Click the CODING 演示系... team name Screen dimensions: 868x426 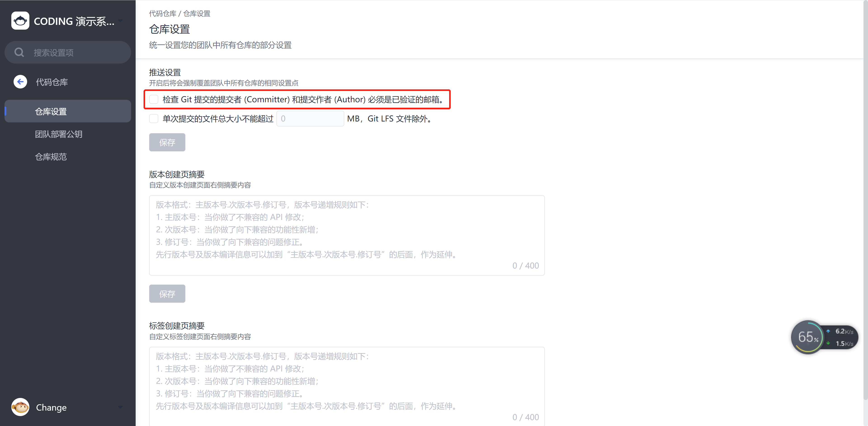pos(74,21)
